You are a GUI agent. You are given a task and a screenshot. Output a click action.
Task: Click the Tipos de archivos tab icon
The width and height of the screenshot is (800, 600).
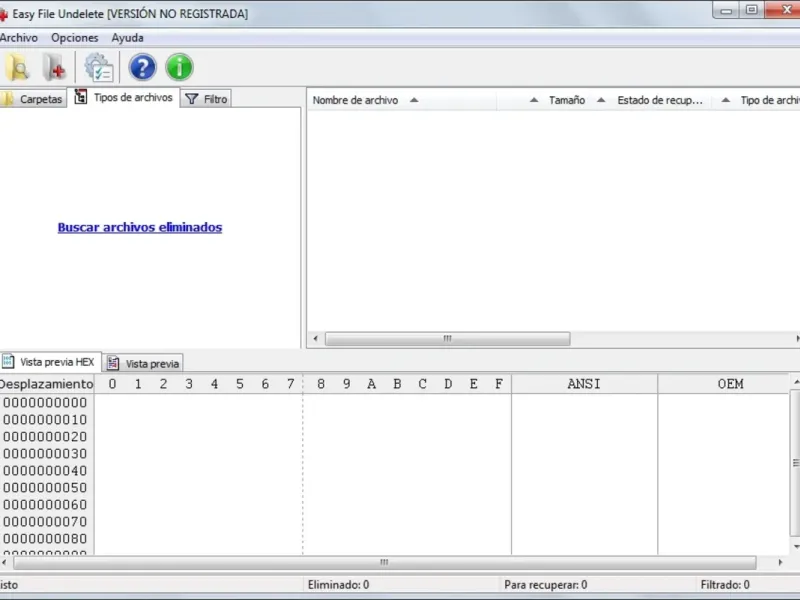(81, 96)
